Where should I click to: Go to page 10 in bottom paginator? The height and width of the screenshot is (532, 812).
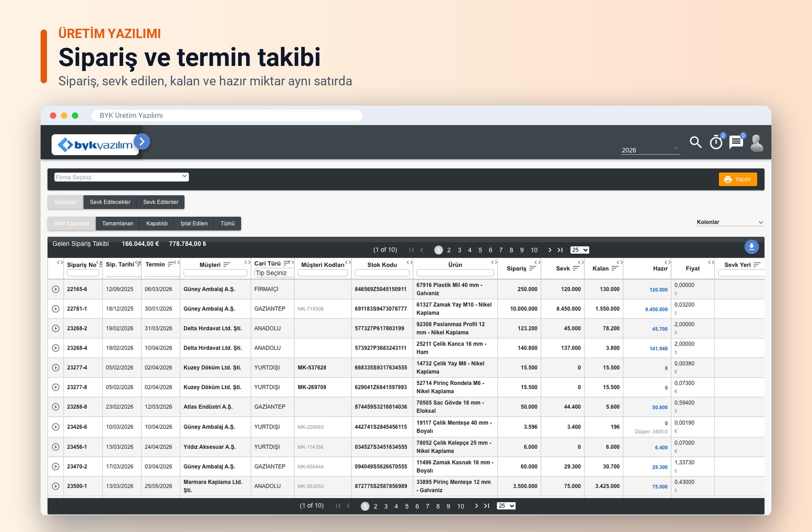click(461, 506)
